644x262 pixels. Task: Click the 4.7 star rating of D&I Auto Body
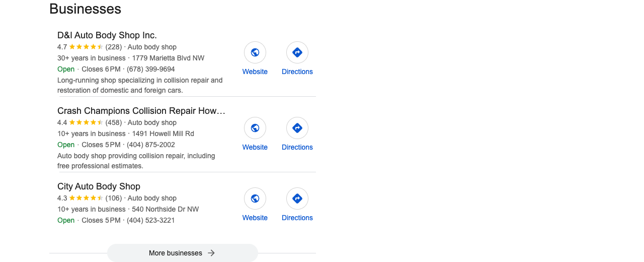80,47
